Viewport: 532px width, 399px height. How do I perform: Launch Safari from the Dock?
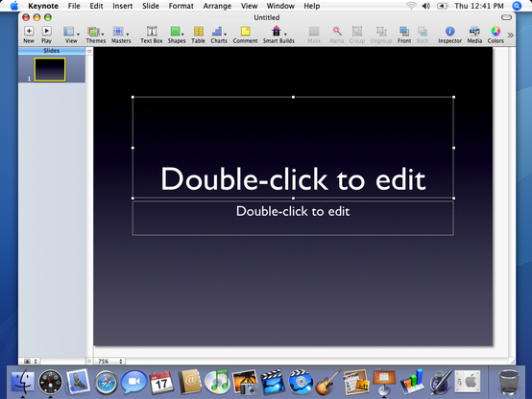click(107, 383)
